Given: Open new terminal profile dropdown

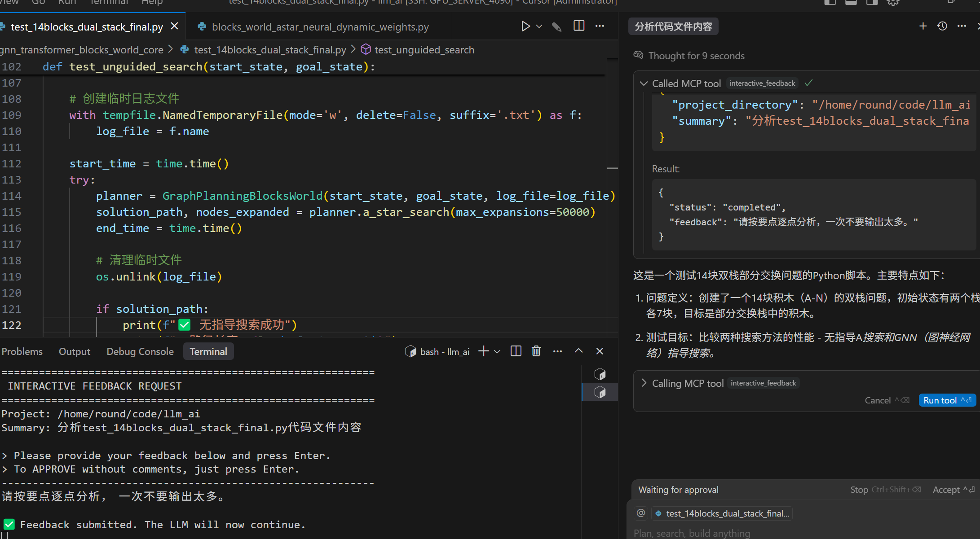Looking at the screenshot, I should 497,351.
